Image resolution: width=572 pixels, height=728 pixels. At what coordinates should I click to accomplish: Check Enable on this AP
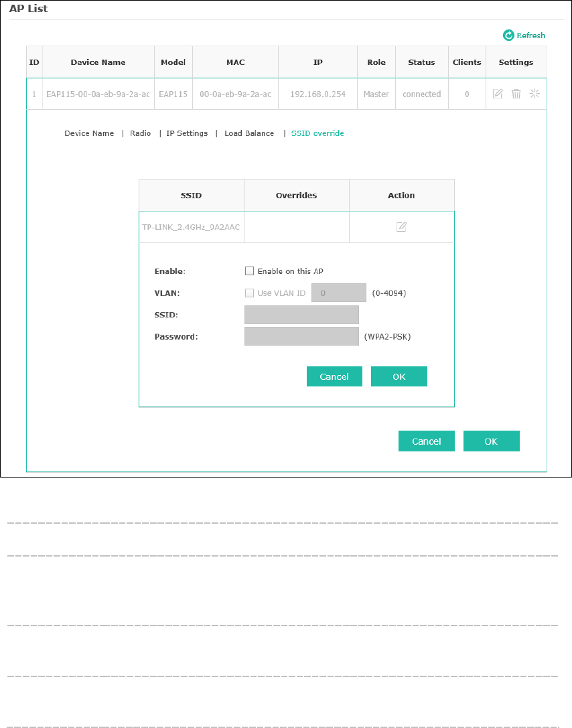point(249,271)
